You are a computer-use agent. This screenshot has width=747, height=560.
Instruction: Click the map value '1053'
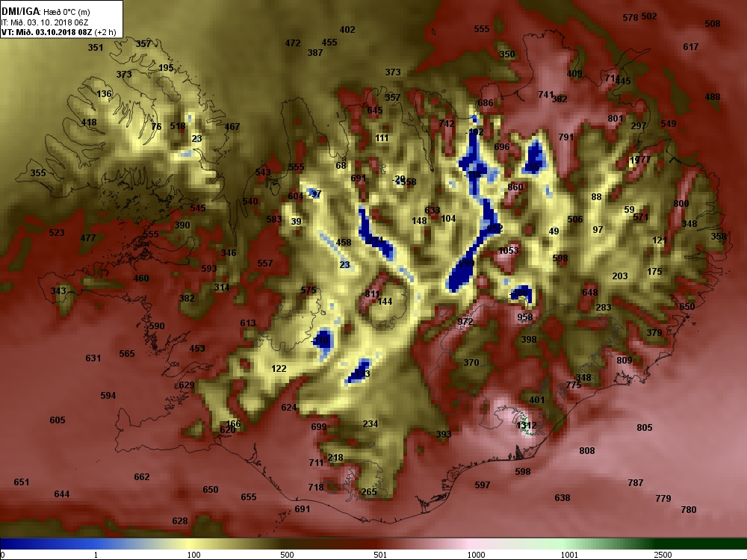click(508, 250)
